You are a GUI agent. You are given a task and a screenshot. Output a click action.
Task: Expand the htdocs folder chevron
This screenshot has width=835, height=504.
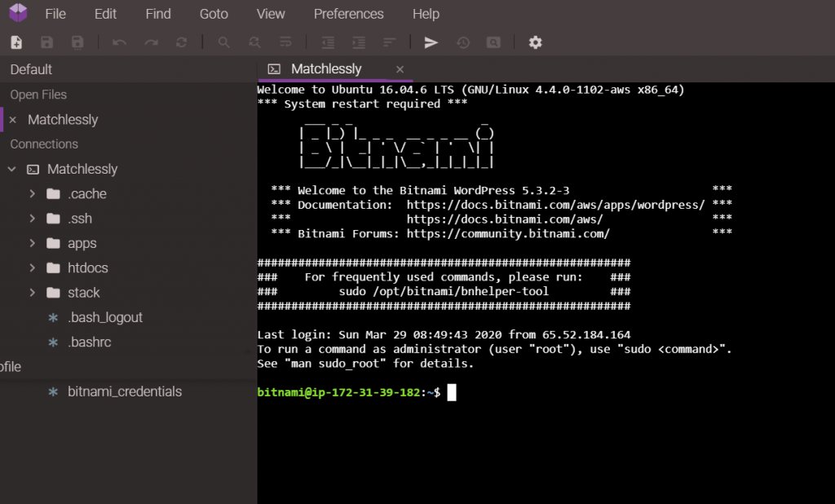[x=33, y=268]
